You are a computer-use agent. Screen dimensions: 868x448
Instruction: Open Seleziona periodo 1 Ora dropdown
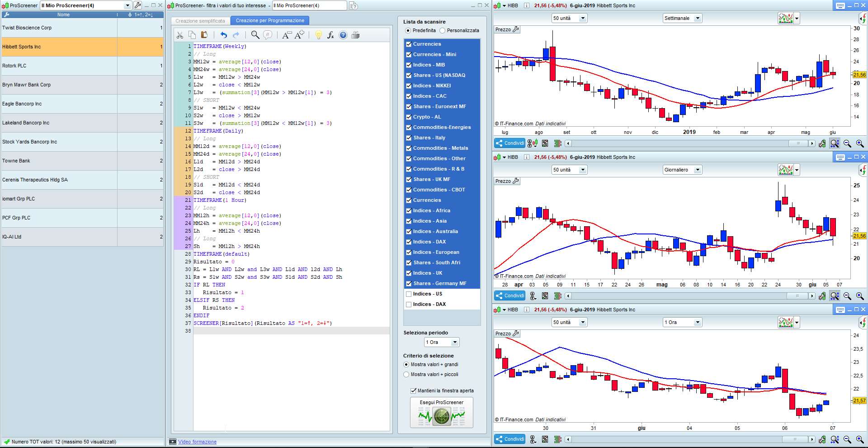point(442,343)
